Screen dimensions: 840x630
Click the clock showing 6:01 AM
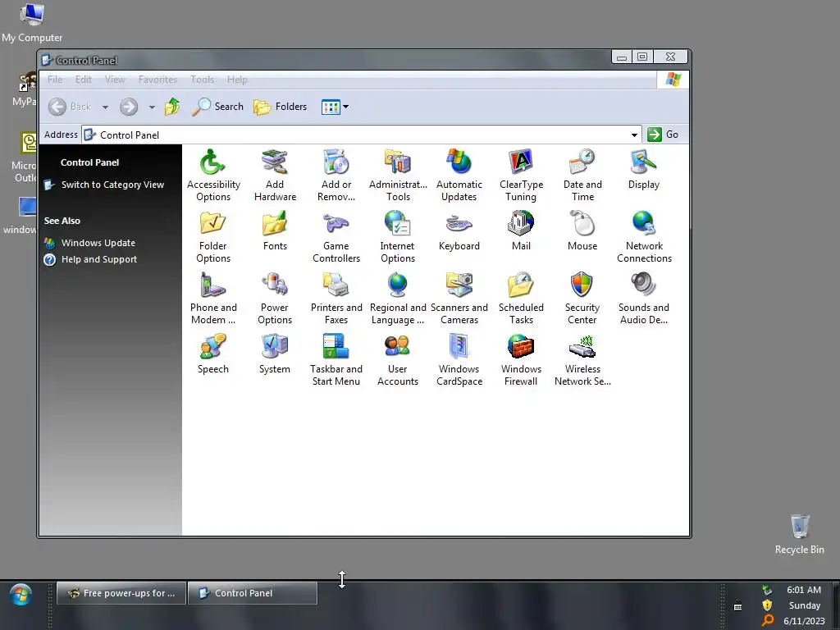tap(804, 590)
